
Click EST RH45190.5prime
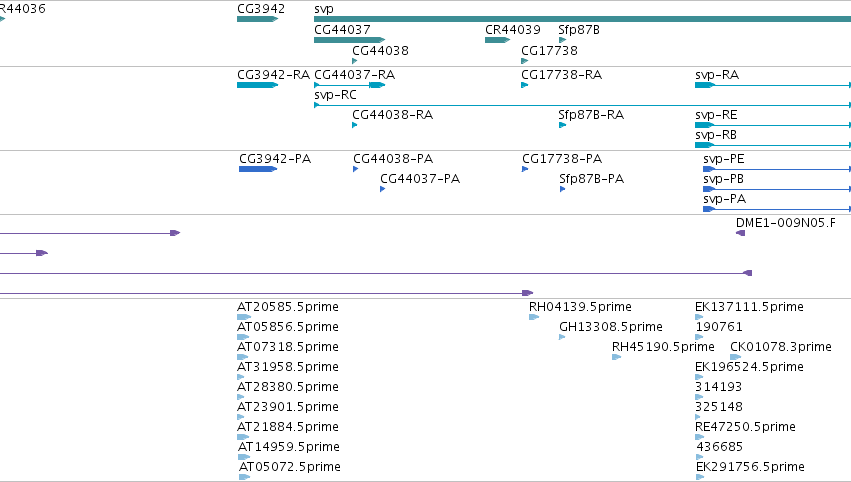663,347
